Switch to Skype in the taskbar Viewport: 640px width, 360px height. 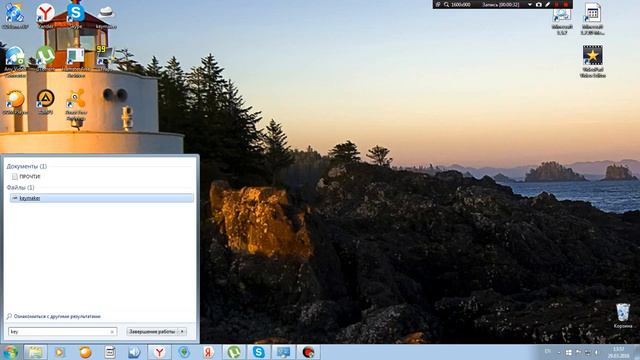pyautogui.click(x=258, y=352)
